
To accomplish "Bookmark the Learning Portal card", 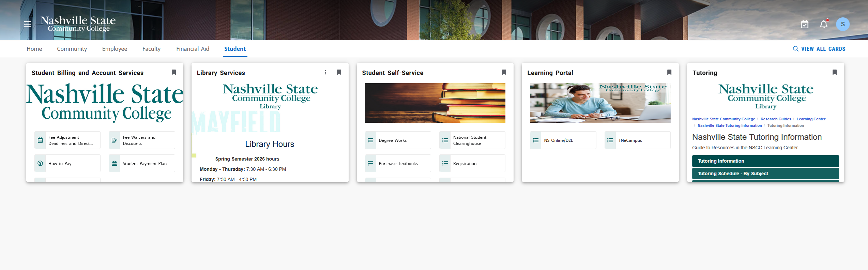I will 669,72.
